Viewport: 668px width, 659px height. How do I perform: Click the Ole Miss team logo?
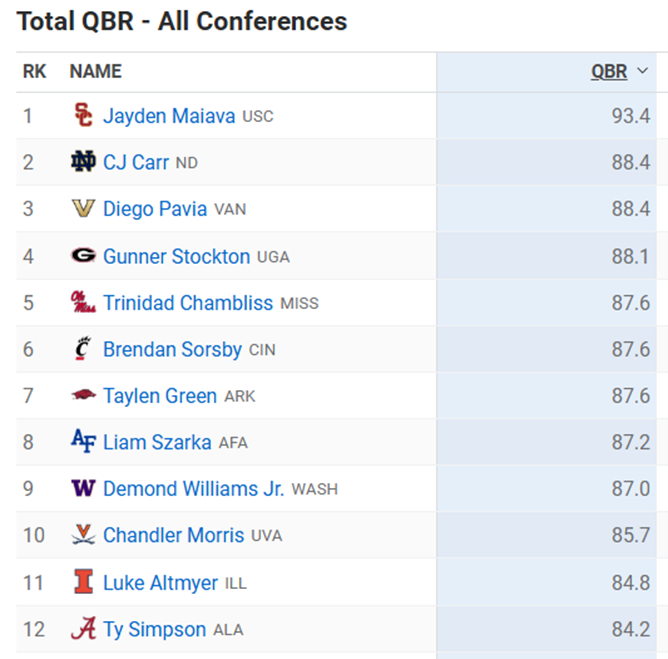tap(84, 302)
